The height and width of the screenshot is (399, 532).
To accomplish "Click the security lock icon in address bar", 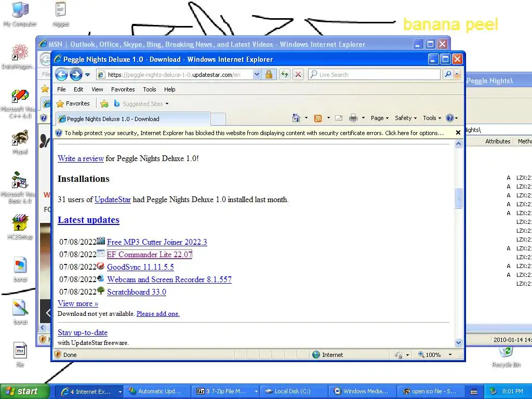I will point(269,74).
